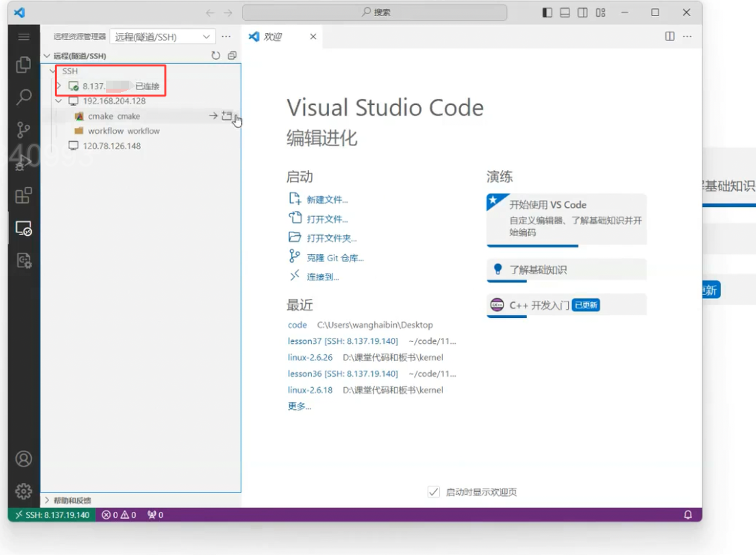756x555 pixels.
Task: Open errors and warnings status item
Action: point(119,515)
